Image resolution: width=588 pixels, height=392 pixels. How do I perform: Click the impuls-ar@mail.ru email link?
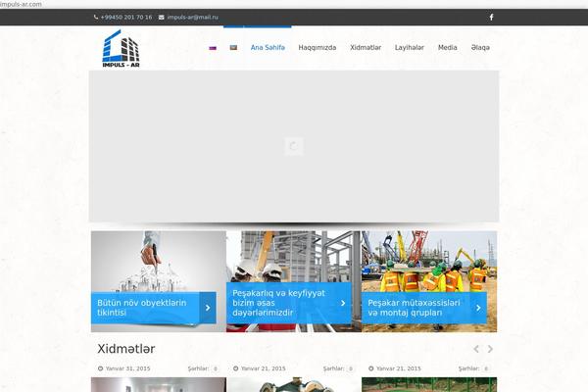coord(193,18)
